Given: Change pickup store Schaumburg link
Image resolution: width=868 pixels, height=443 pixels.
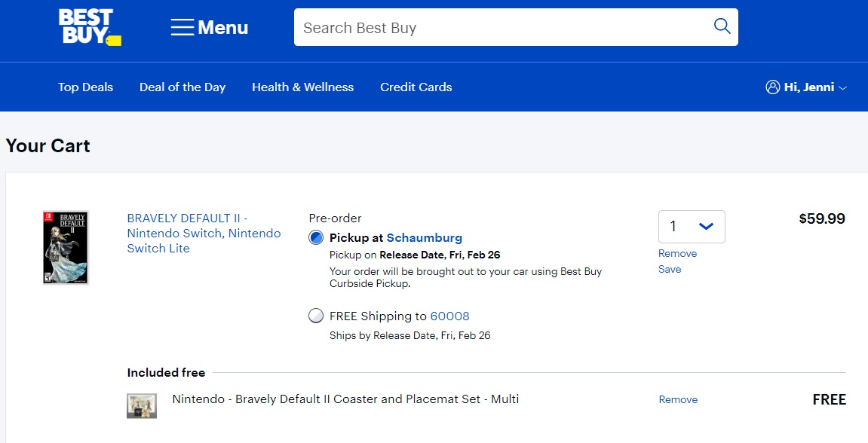Looking at the screenshot, I should pyautogui.click(x=424, y=238).
